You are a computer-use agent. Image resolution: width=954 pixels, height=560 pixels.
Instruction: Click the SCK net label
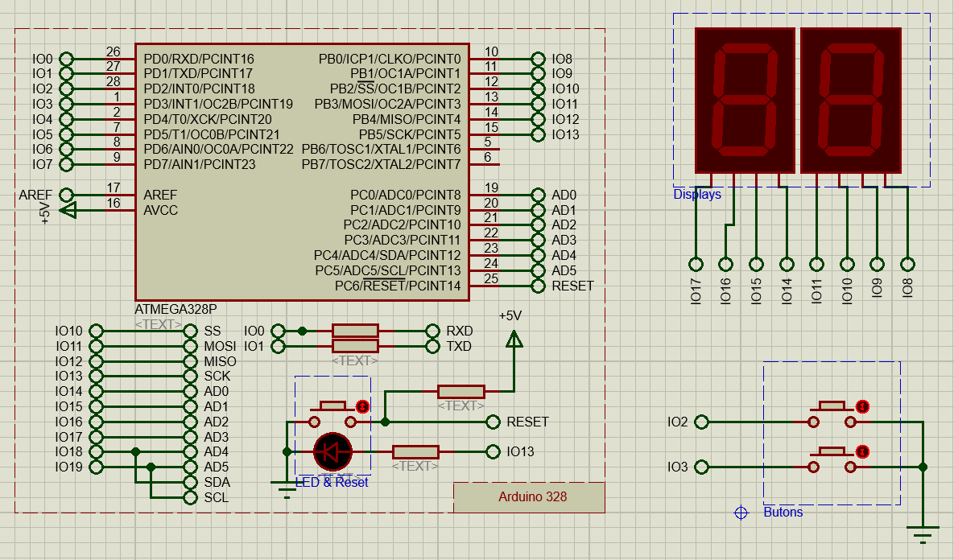(x=217, y=377)
